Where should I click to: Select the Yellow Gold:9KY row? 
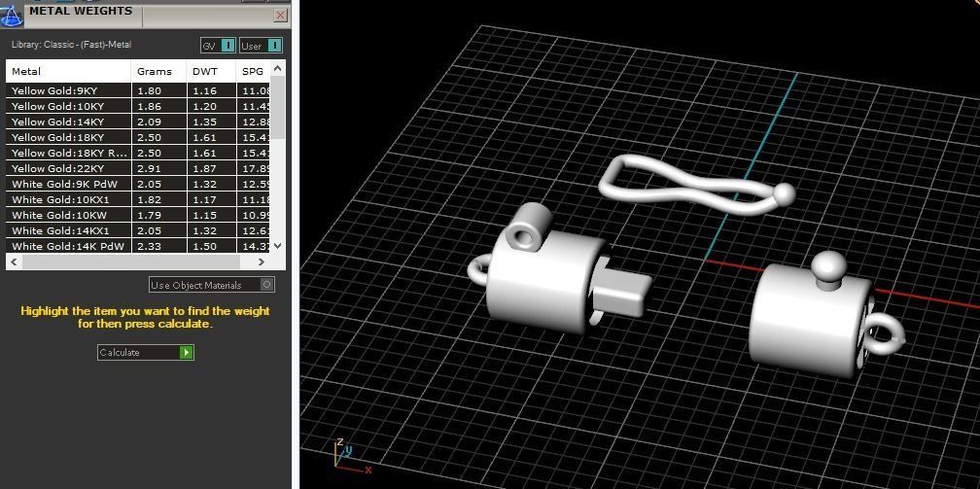[139, 90]
